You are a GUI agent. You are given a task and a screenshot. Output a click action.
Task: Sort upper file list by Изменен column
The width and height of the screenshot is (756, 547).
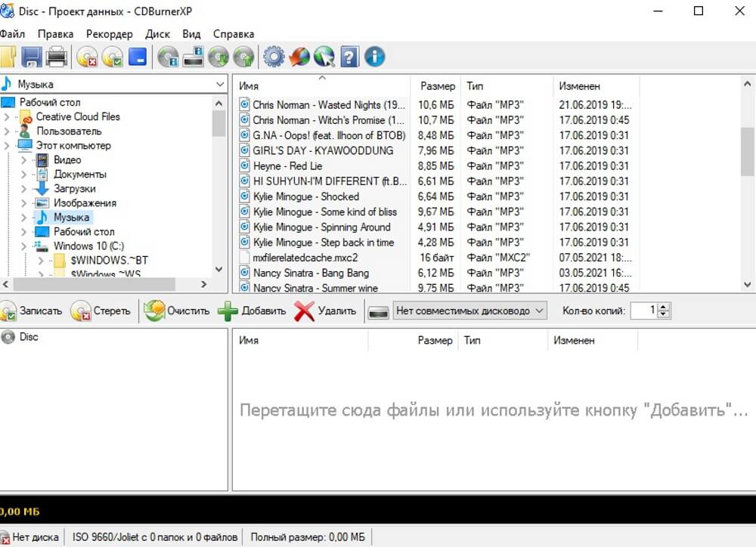(596, 86)
